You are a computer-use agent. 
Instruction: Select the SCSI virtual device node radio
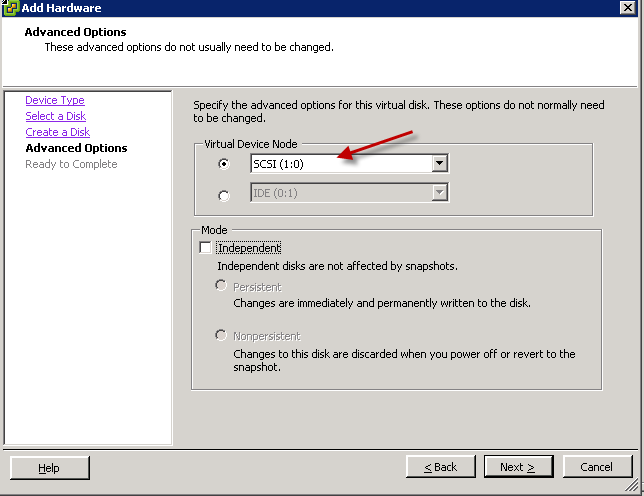point(224,164)
